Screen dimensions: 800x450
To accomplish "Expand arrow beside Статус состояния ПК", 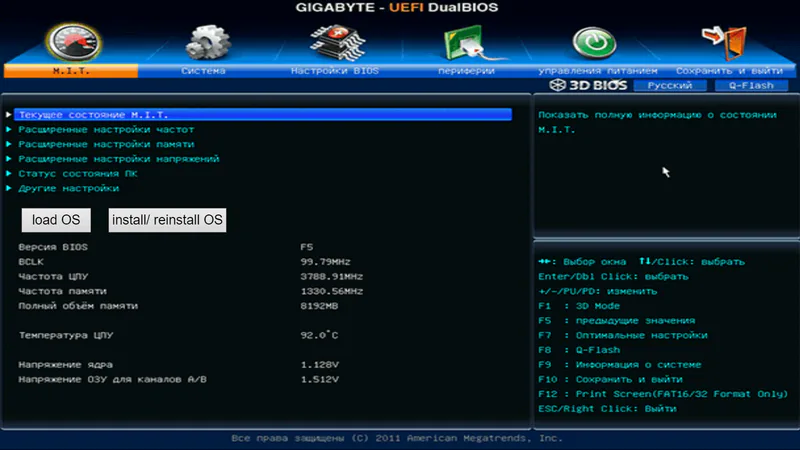I will (x=9, y=174).
